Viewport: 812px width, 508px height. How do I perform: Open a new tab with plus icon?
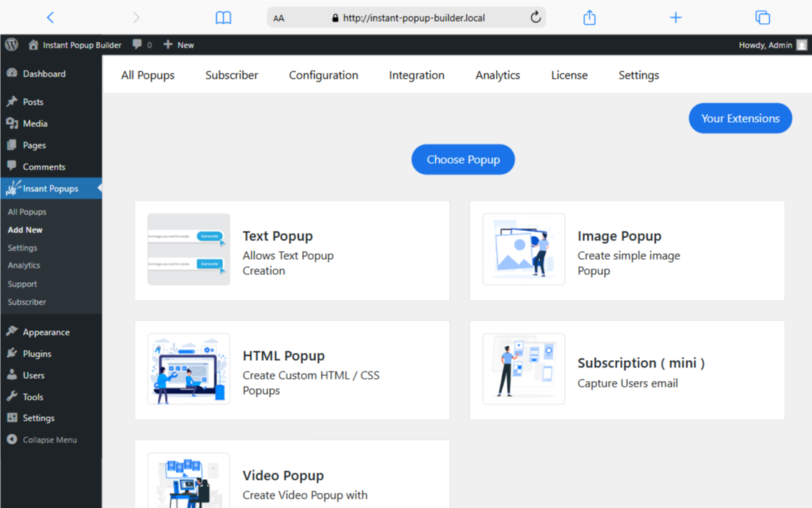(x=675, y=17)
